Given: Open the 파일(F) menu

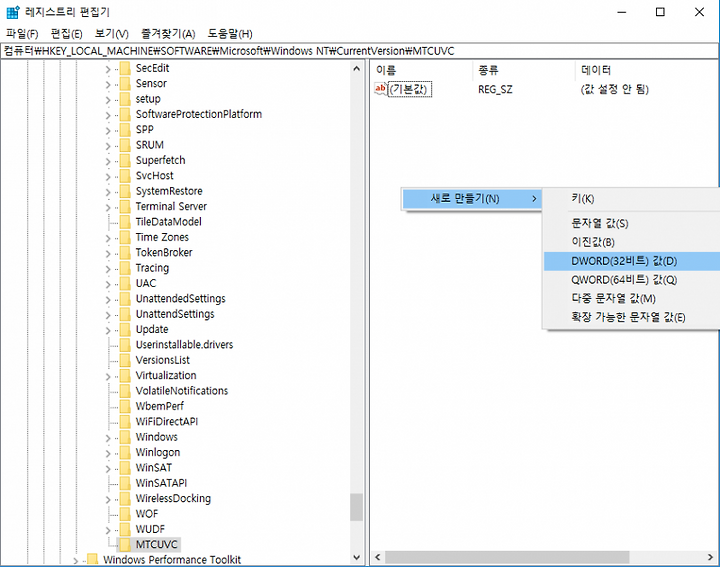Looking at the screenshot, I should [x=22, y=34].
